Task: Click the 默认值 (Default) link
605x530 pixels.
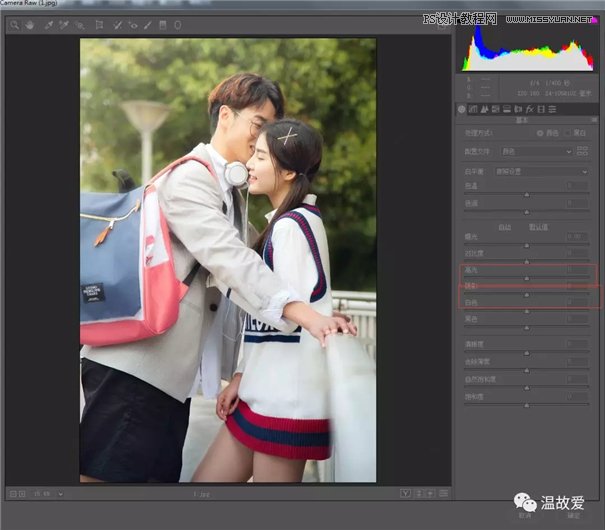Action: [537, 227]
